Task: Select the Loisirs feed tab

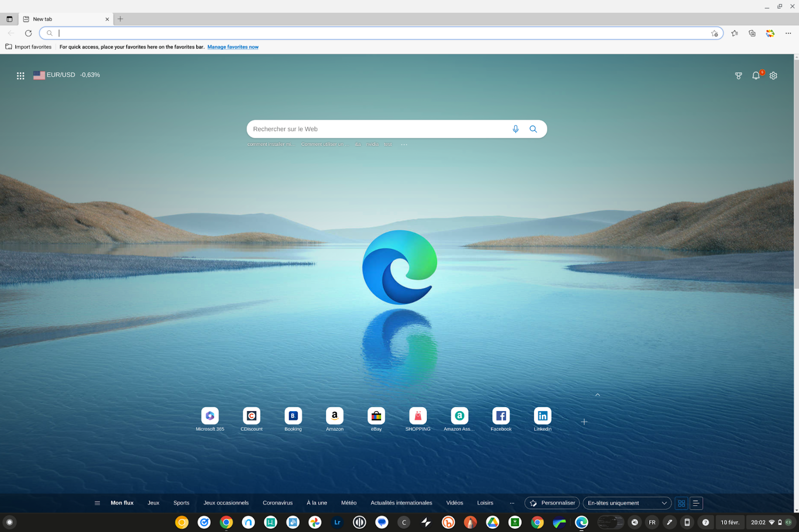Action: click(485, 503)
